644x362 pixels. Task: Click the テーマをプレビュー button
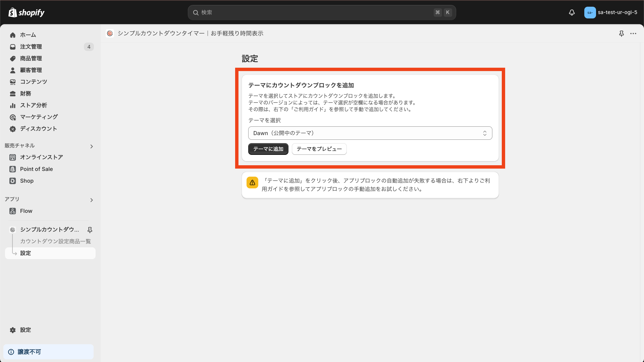coord(319,149)
